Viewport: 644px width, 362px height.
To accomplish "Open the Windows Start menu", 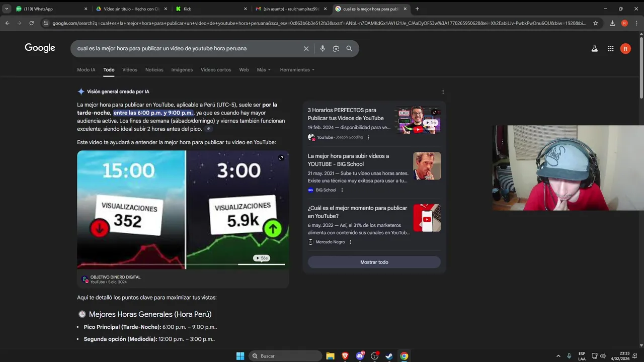I will click(240, 356).
